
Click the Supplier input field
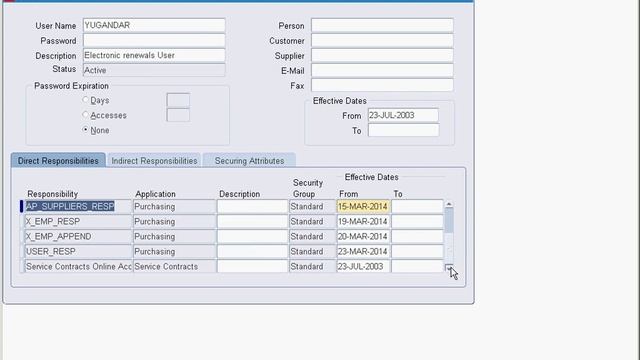[382, 56]
